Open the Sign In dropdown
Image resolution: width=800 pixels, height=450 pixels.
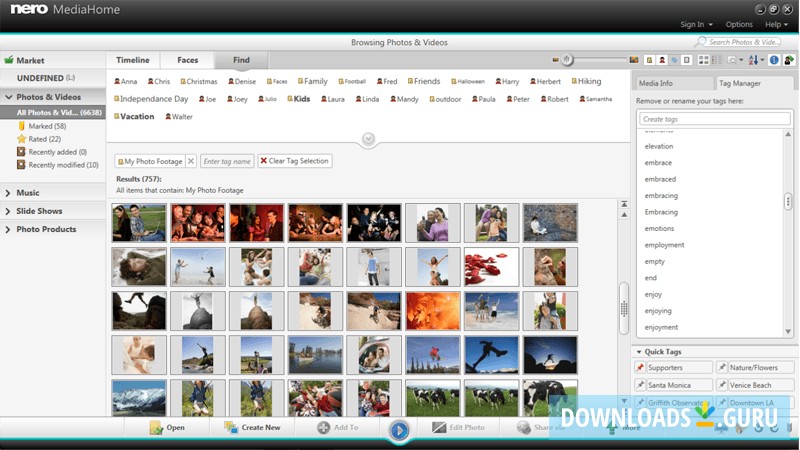pos(696,24)
